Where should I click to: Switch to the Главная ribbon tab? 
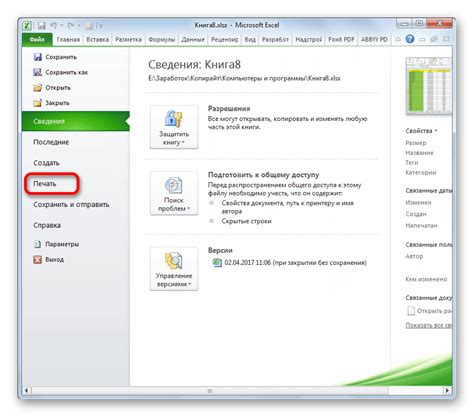[68, 40]
